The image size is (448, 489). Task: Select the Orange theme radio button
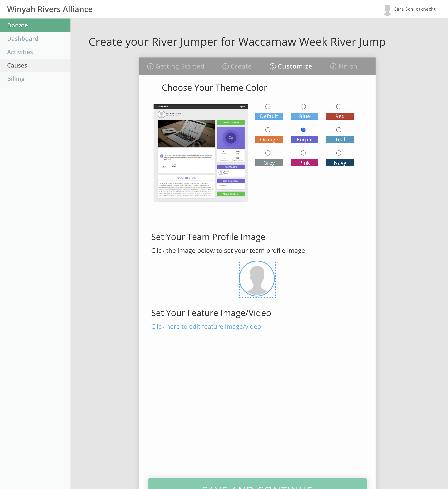(268, 130)
